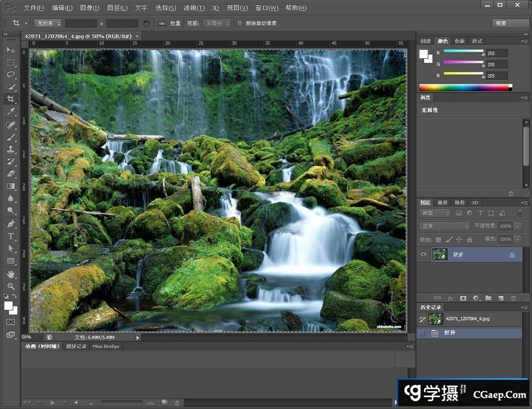The image size is (532, 409).
Task: Select the Eyedropper tool
Action: coord(11,111)
